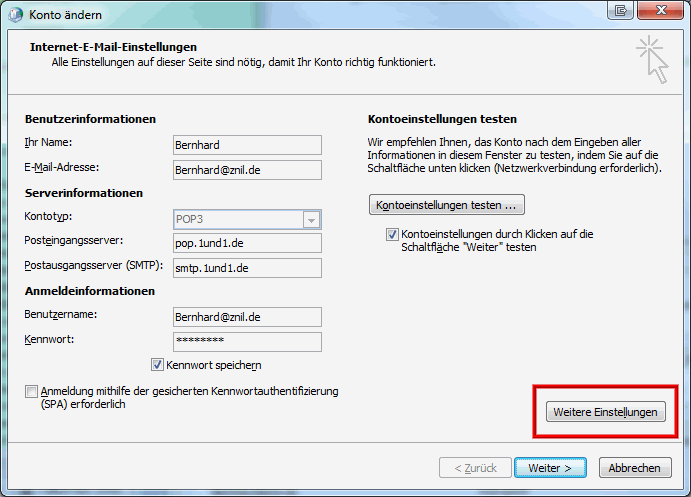Cancel with the Abbrechen button
Viewport: 691px width, 497px height.
635,467
